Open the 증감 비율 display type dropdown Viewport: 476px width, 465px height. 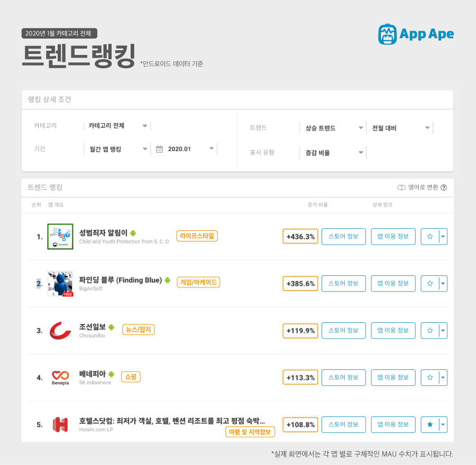[x=333, y=153]
